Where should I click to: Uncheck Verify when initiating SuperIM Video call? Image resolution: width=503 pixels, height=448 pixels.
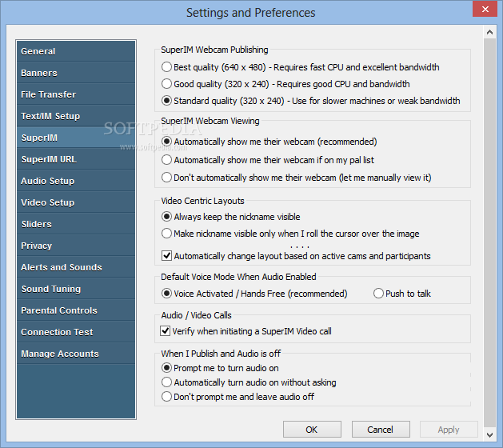click(165, 330)
